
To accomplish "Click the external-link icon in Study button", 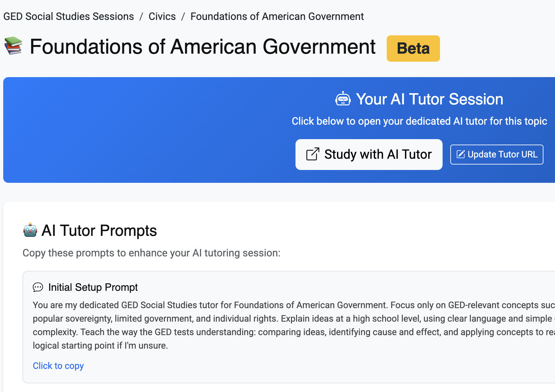I will point(313,155).
